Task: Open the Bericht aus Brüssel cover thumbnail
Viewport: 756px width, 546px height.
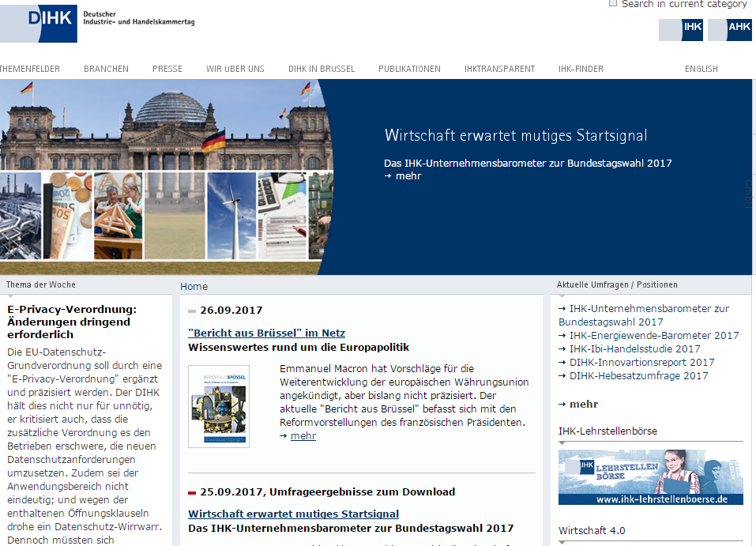Action: point(219,407)
